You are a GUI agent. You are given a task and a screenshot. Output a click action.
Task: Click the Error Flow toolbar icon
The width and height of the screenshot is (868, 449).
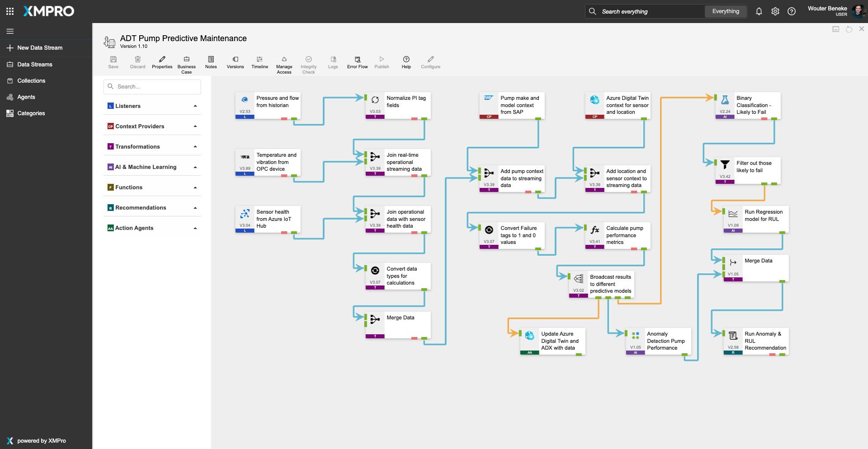357,62
